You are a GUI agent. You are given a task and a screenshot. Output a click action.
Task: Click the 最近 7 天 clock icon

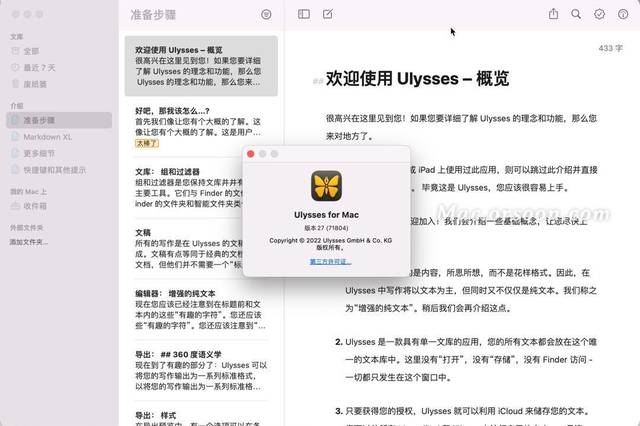[x=15, y=67]
